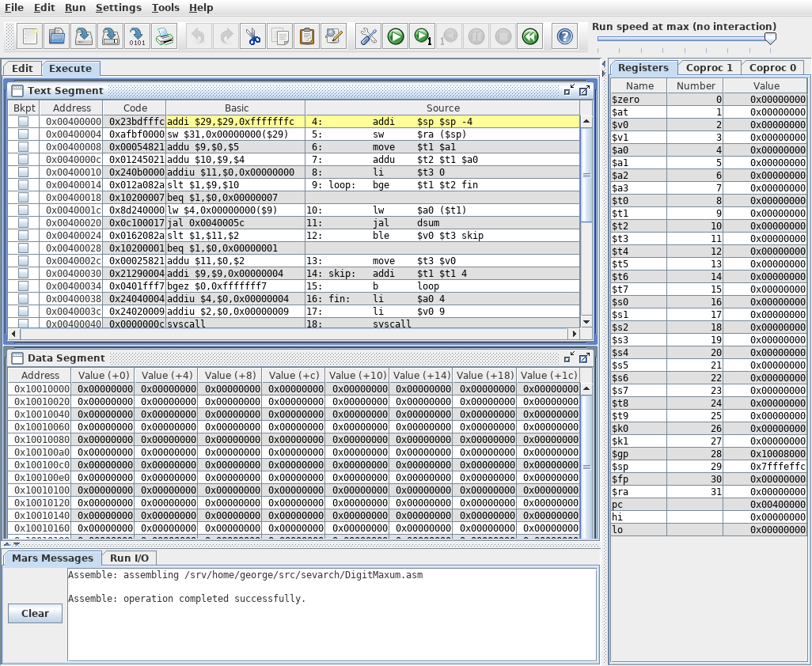
Task: Switch to the Run I/O tab
Action: coord(129,558)
